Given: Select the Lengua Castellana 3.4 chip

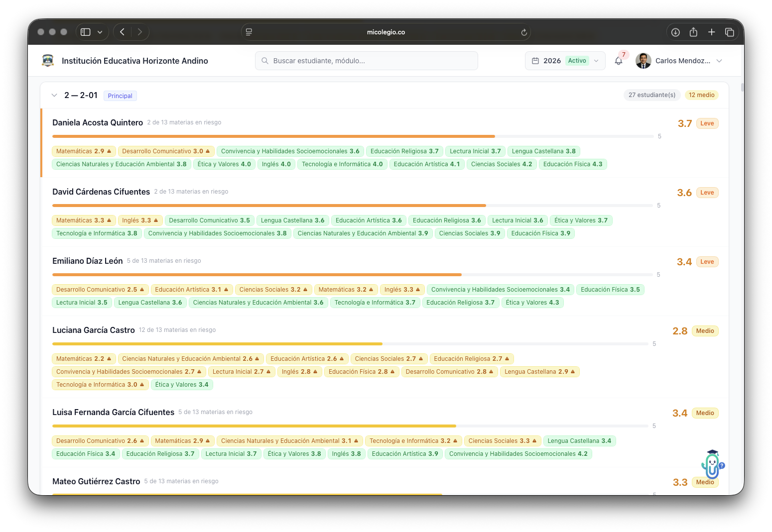Looking at the screenshot, I should tap(579, 441).
